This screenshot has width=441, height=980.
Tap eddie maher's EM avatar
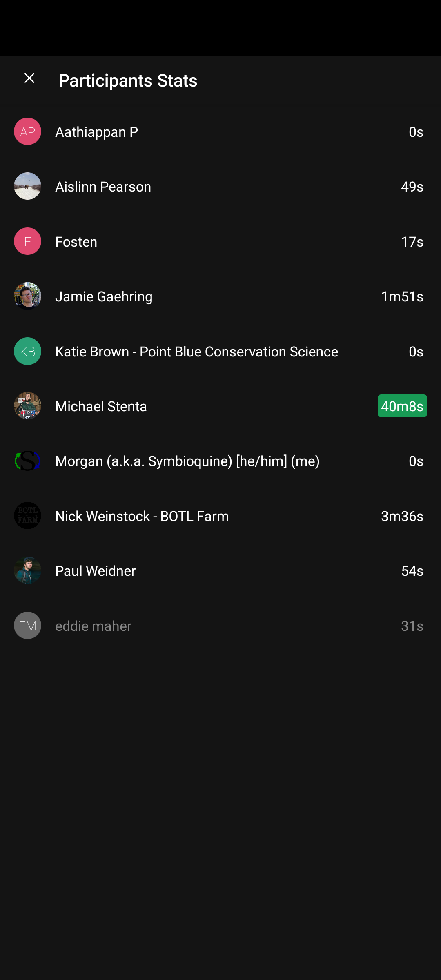point(27,626)
